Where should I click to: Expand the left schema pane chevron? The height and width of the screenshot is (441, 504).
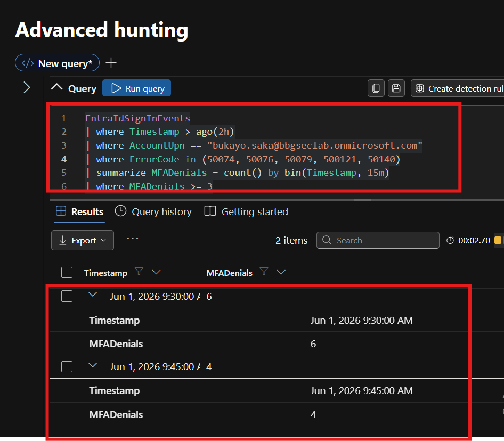27,87
